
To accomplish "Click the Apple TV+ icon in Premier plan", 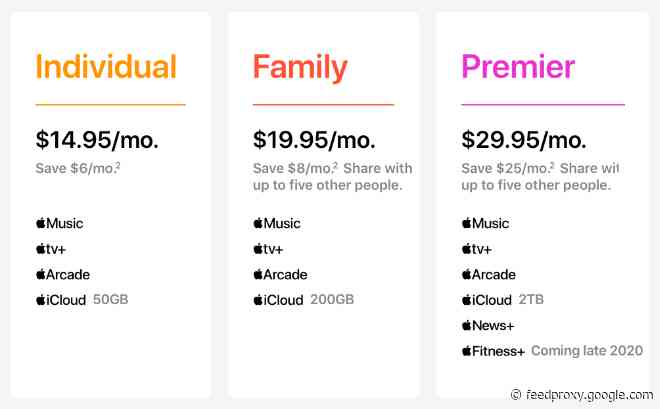I will click(477, 248).
